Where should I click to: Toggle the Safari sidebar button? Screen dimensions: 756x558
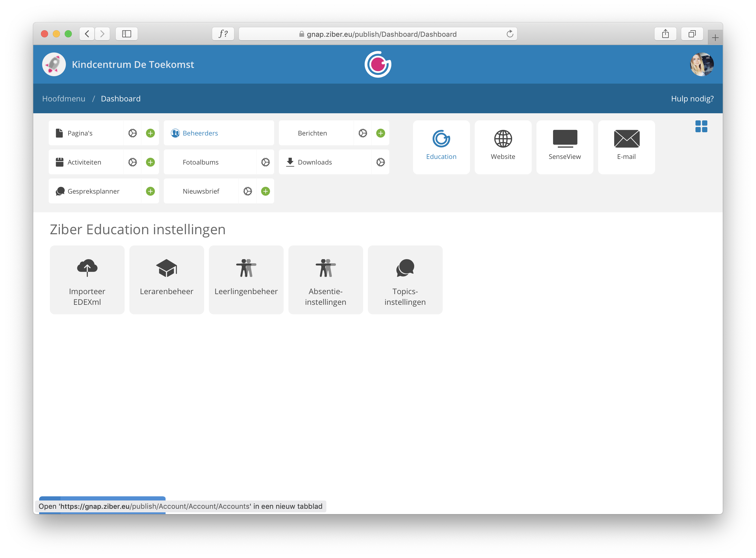(126, 34)
